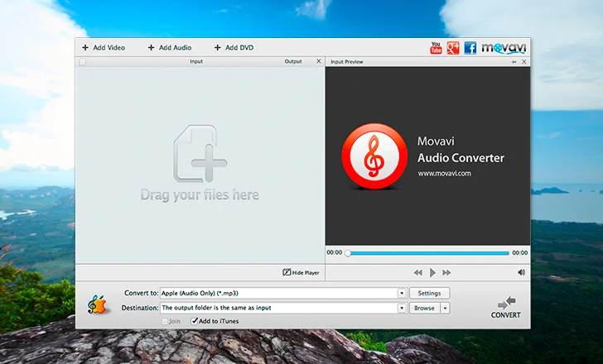Toggle the Join checkbox

point(165,321)
